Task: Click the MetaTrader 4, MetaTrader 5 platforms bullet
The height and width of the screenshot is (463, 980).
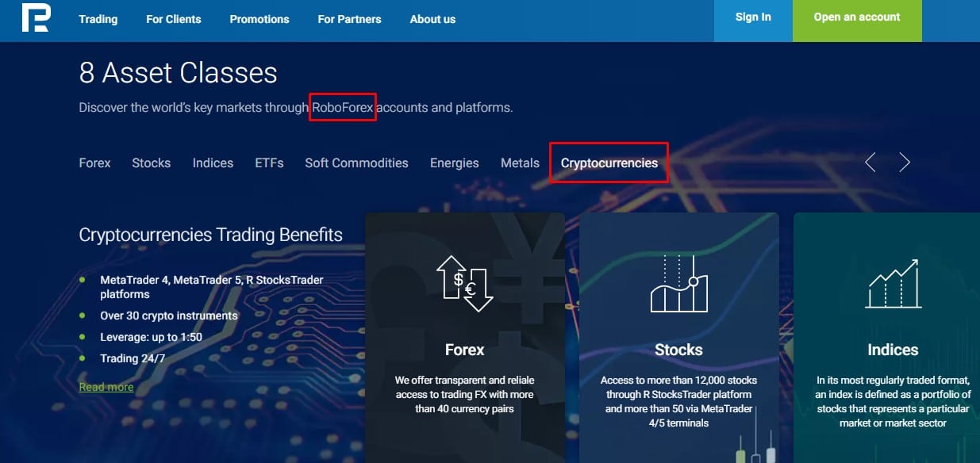Action: click(212, 287)
